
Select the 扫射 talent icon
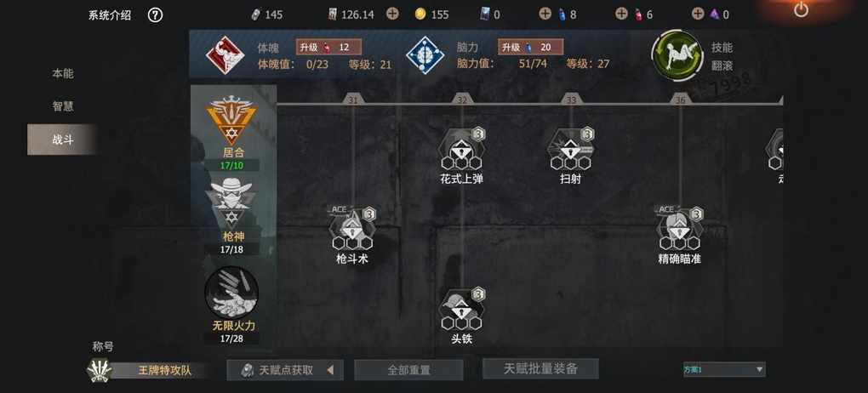[x=571, y=149]
